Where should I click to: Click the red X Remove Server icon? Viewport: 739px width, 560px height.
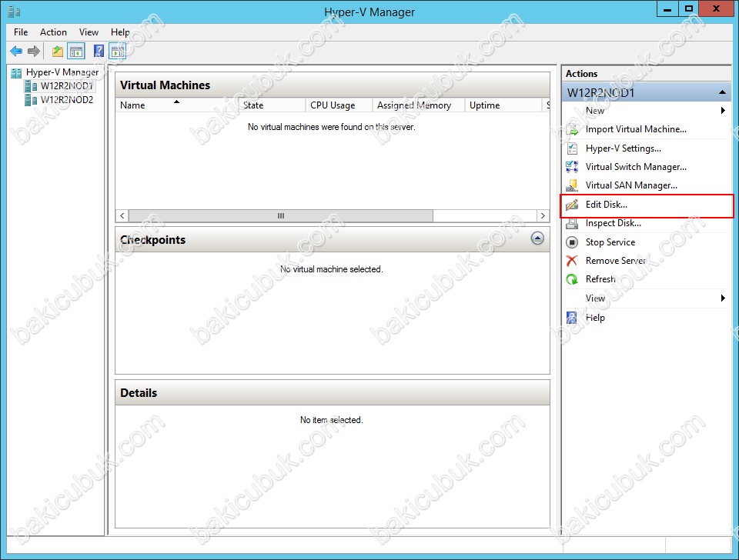coord(572,261)
